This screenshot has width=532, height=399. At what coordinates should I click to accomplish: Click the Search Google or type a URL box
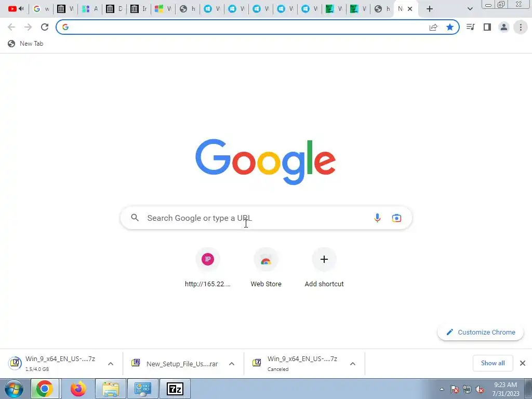point(266,218)
